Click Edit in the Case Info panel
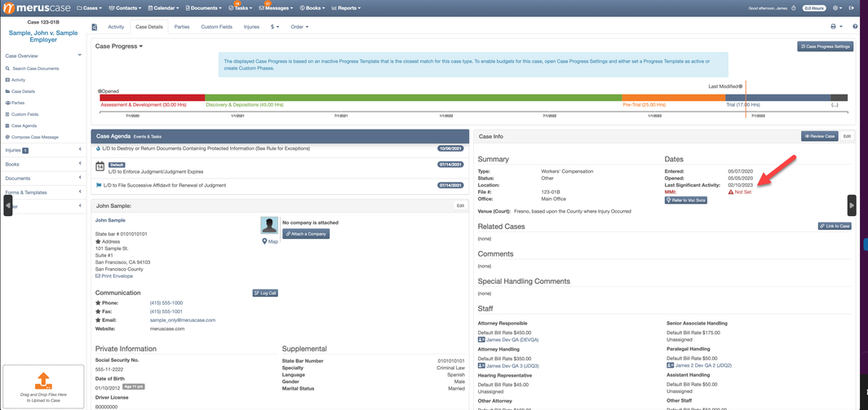 [x=847, y=136]
